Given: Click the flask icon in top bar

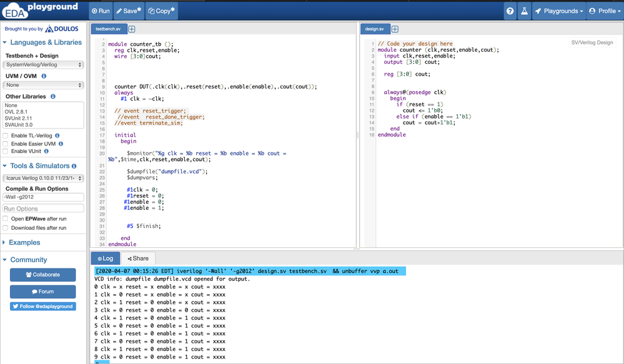Looking at the screenshot, I should point(524,11).
